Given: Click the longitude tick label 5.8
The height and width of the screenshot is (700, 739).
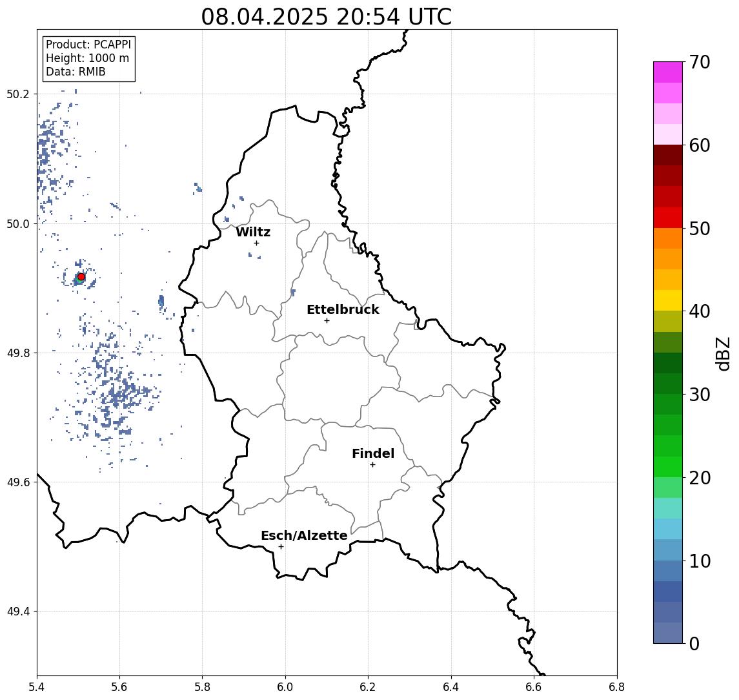Looking at the screenshot, I should click(202, 687).
